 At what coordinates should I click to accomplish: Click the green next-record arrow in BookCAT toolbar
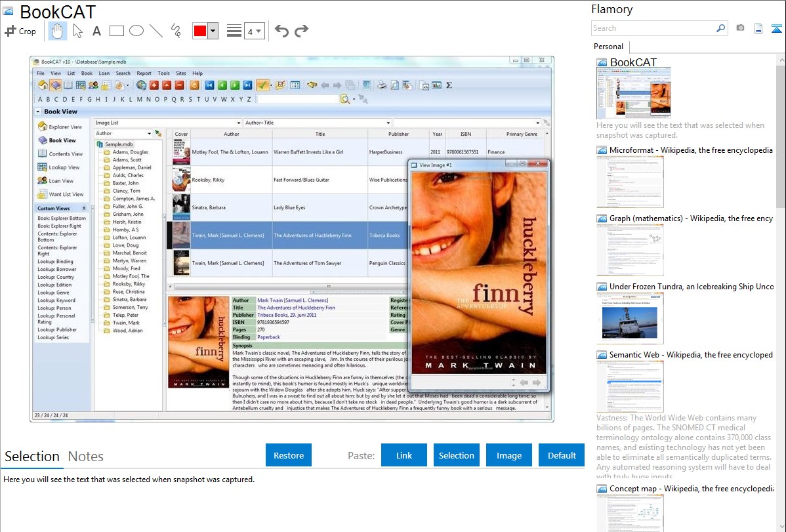coord(235,85)
